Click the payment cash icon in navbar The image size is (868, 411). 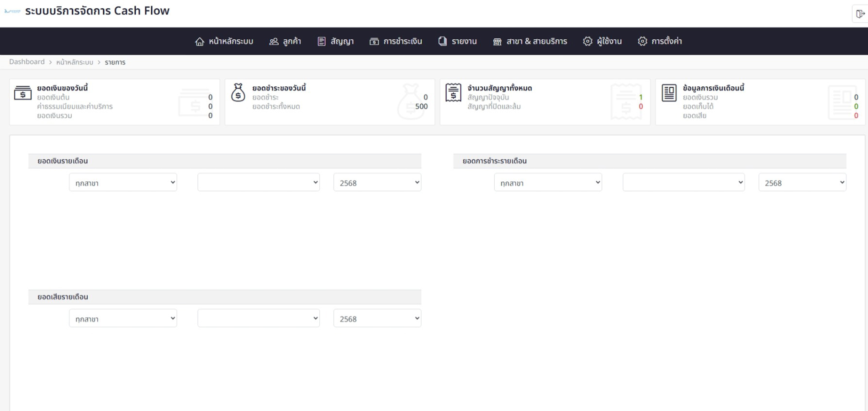[374, 42]
